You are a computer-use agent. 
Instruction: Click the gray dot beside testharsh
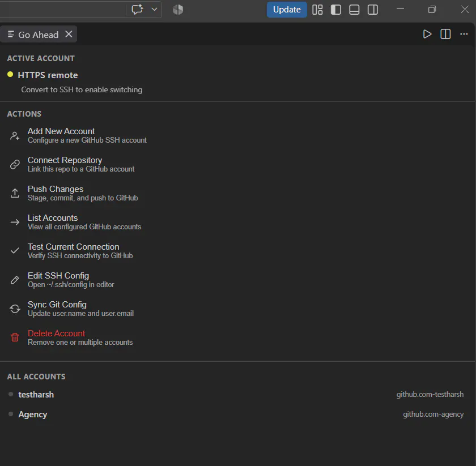(x=11, y=394)
